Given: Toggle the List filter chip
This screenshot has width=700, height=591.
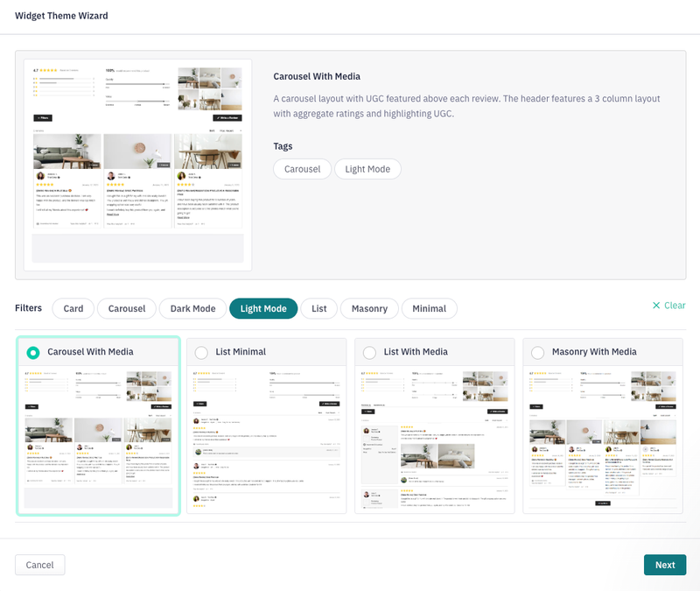Looking at the screenshot, I should 318,309.
